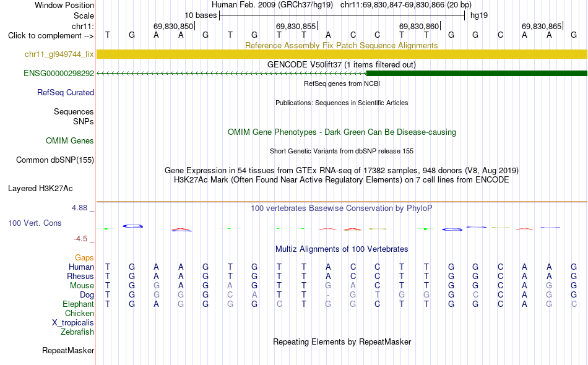This screenshot has width=588, height=365.
Task: Click the Human species label
Action: tap(81, 267)
